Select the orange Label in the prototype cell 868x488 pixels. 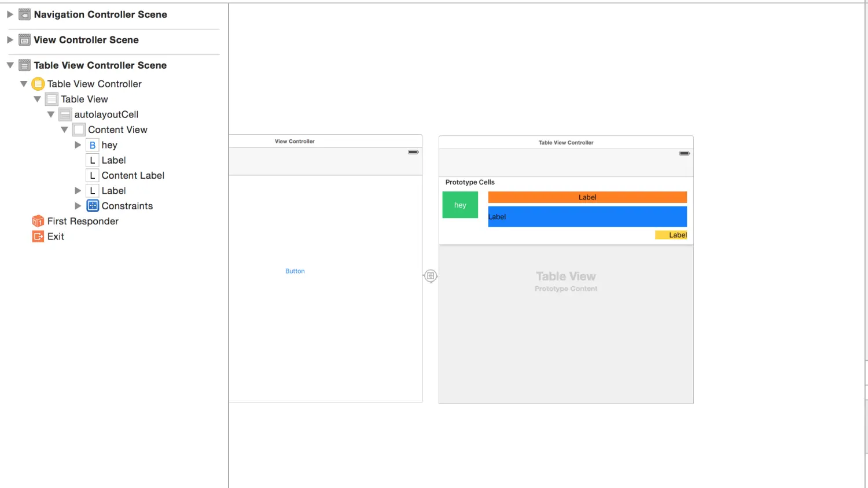click(x=587, y=197)
